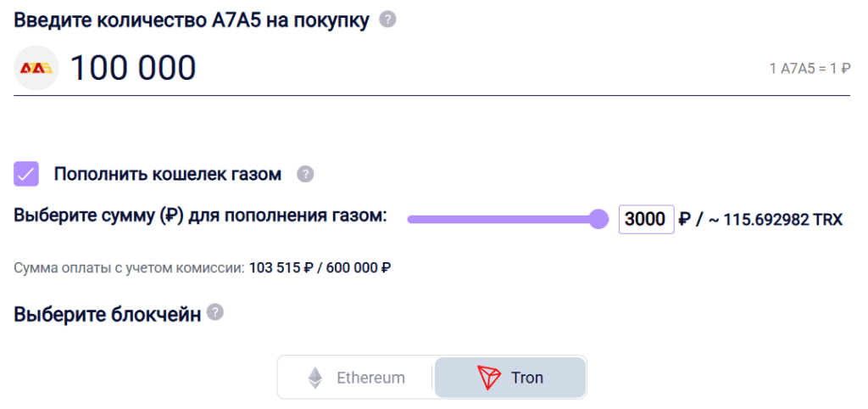Click the "Выберите блокчейн" heading
Image resolution: width=868 pixels, height=409 pixels.
108,314
